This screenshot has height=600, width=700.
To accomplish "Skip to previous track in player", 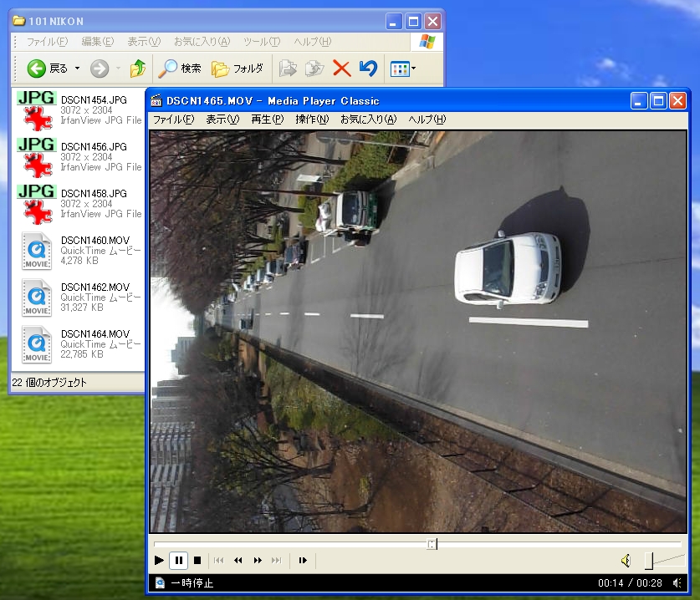I will 219,560.
